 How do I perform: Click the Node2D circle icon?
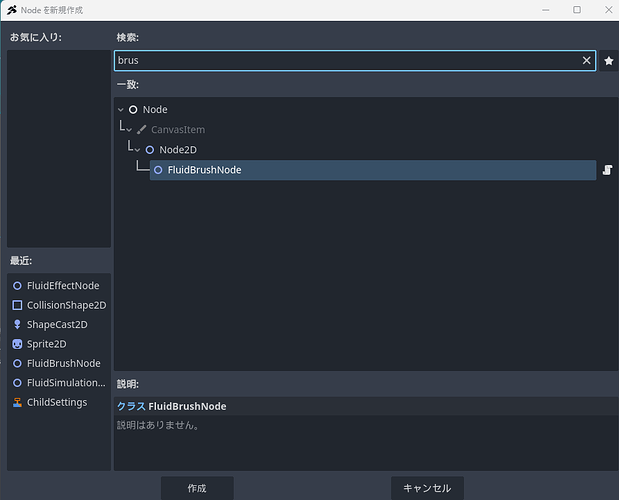coord(150,150)
